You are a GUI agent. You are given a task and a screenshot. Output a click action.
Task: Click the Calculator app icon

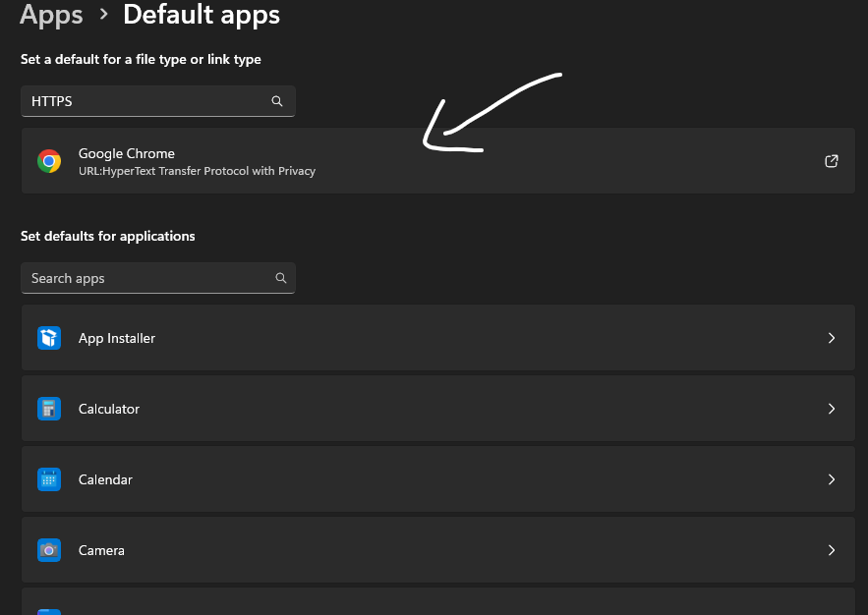(x=49, y=409)
